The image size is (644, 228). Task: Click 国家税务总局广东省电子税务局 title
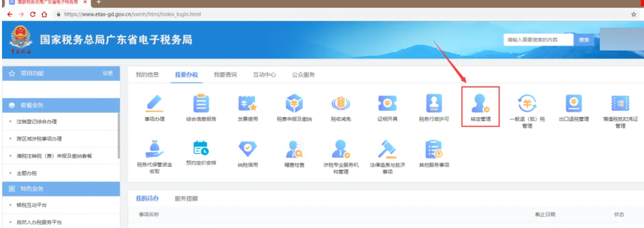pyautogui.click(x=116, y=40)
